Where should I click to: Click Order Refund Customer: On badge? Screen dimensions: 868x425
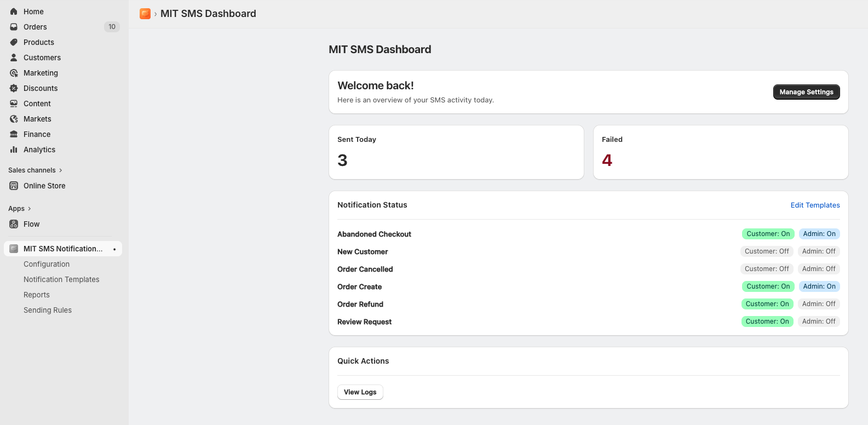click(x=767, y=304)
